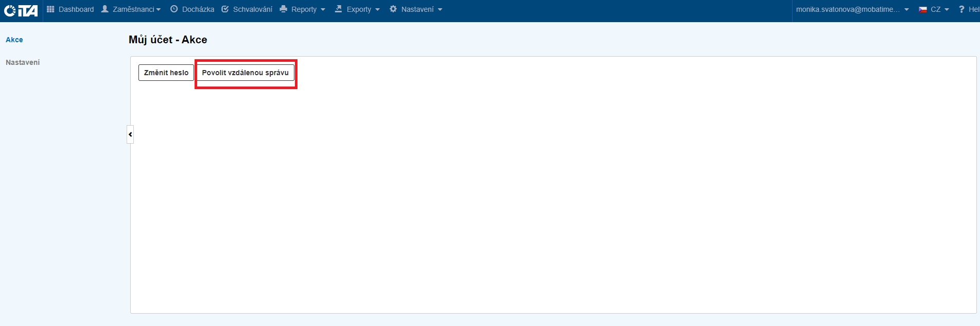Click the question mark help icon

pos(961,9)
